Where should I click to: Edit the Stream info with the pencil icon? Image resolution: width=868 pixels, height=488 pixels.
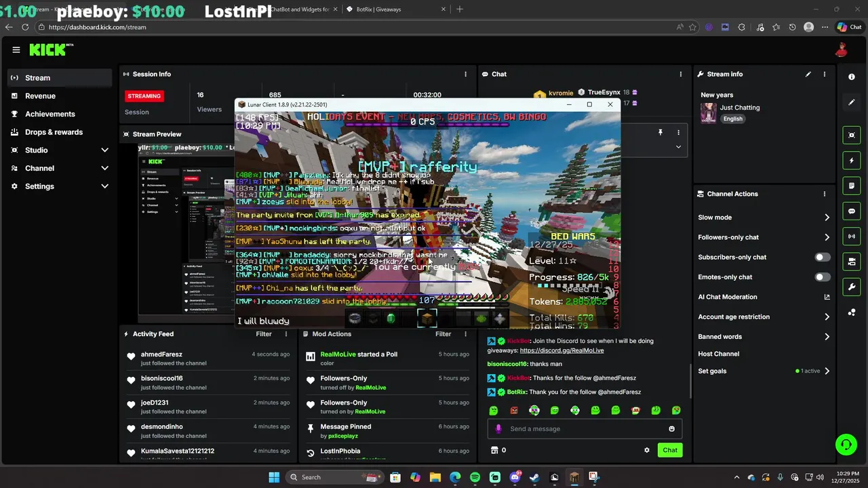pyautogui.click(x=808, y=74)
